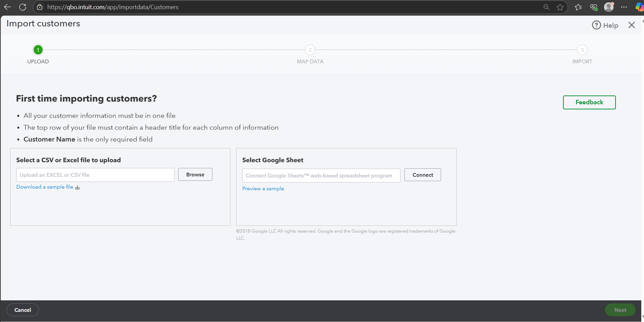Select step 3 Import circle
The height and width of the screenshot is (322, 644).
tap(582, 50)
